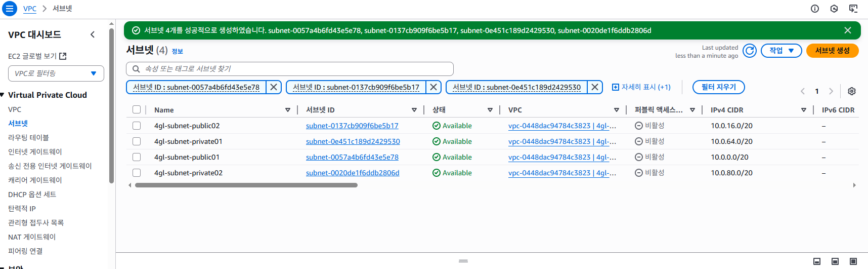This screenshot has height=269, width=868.
Task: Open table preferences gear icon
Action: pyautogui.click(x=852, y=91)
